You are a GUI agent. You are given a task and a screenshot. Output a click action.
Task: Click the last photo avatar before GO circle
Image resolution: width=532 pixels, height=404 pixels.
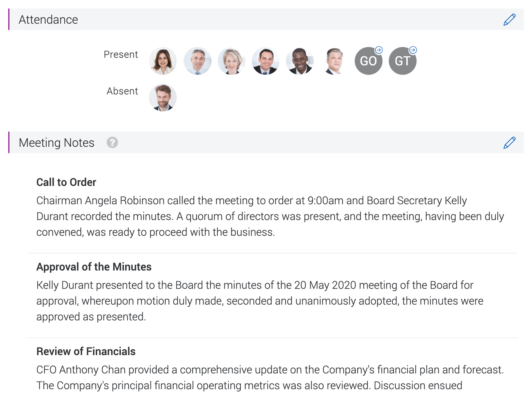334,61
